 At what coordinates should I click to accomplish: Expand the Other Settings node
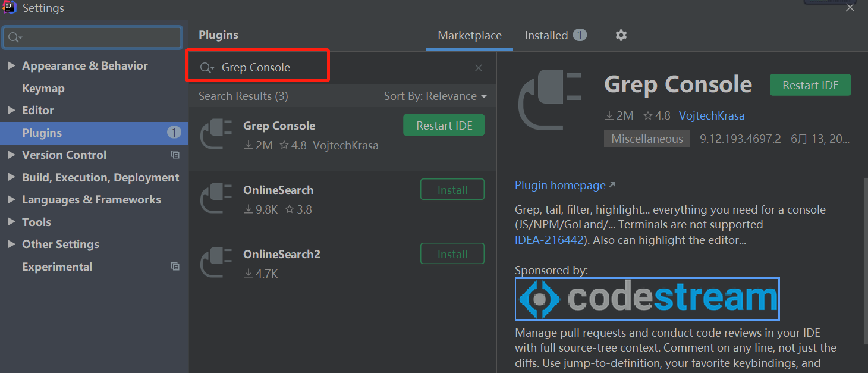click(11, 244)
